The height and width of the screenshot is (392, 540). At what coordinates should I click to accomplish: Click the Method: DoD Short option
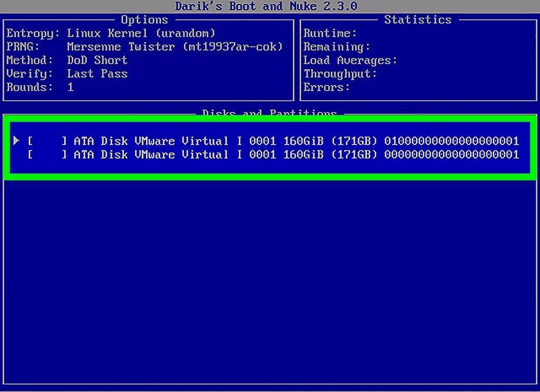67,60
